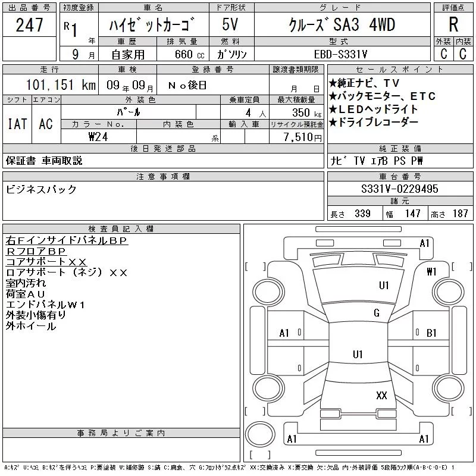Click chassis number "S331V-0229495"

click(399, 189)
